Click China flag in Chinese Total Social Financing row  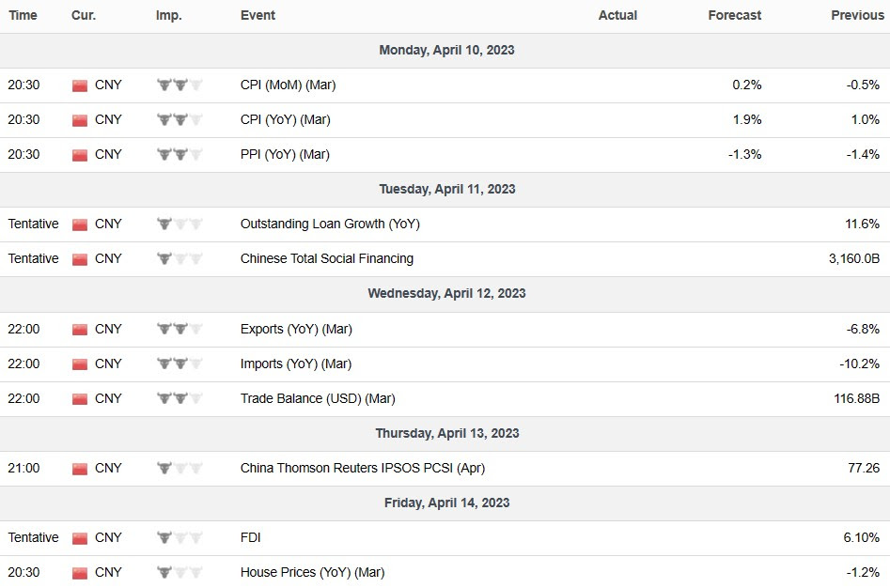coord(80,259)
